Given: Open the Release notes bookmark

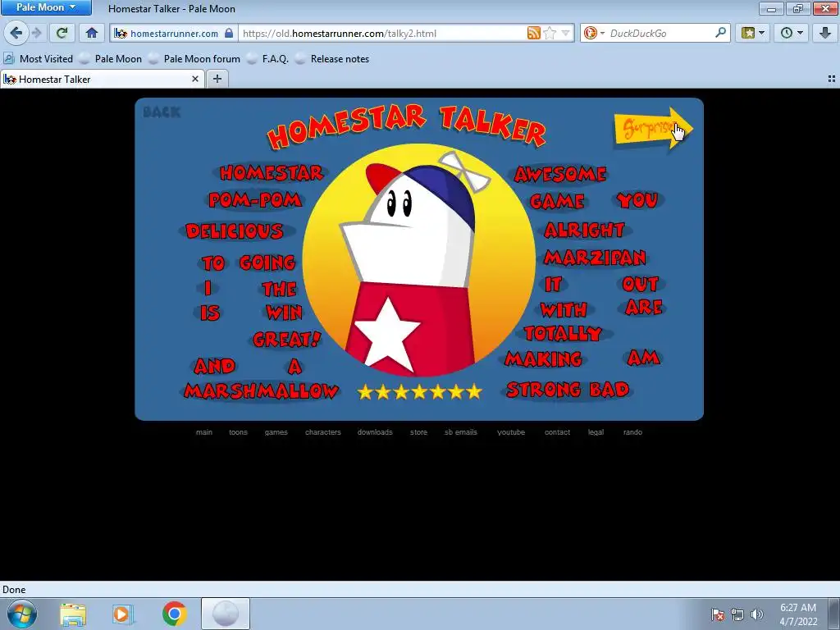Looking at the screenshot, I should coord(332,59).
